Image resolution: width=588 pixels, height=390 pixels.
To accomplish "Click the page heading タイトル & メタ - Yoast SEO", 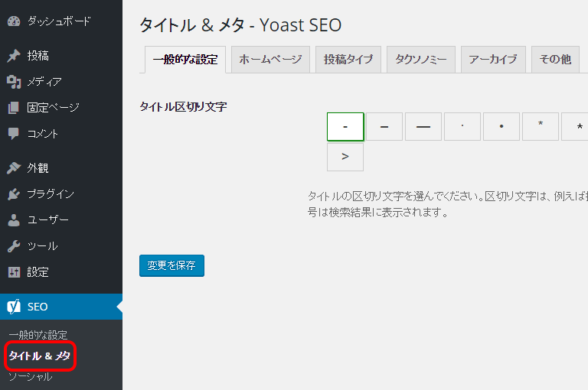I will [240, 25].
